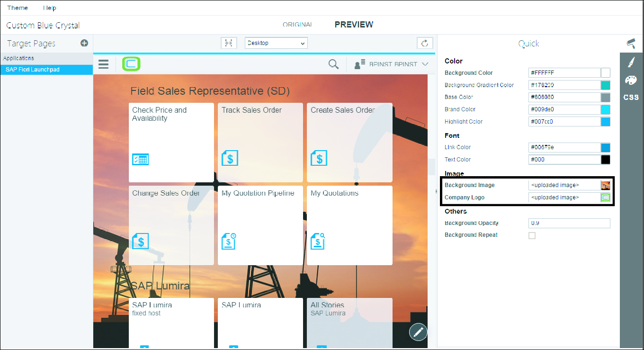Open the Check Price and Availability tile

coord(171,143)
